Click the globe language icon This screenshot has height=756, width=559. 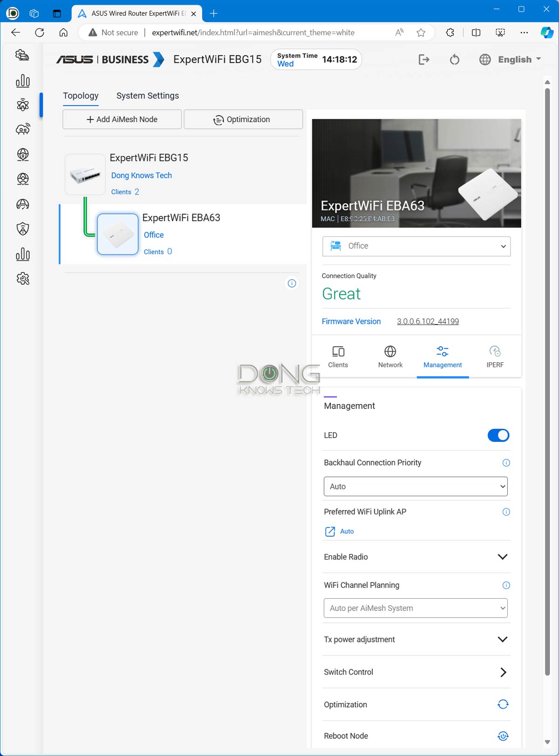tap(485, 60)
